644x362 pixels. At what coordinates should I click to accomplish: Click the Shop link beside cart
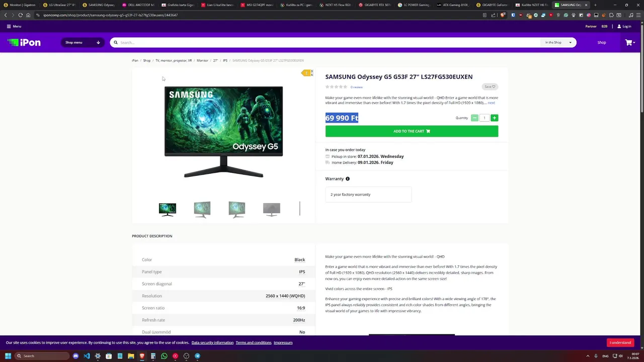tap(602, 43)
